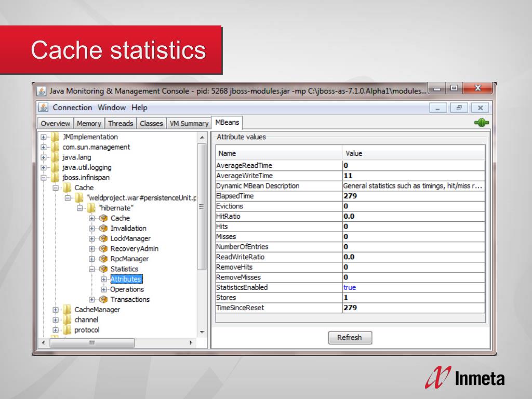Expand the JMImplementation node

tap(44, 137)
